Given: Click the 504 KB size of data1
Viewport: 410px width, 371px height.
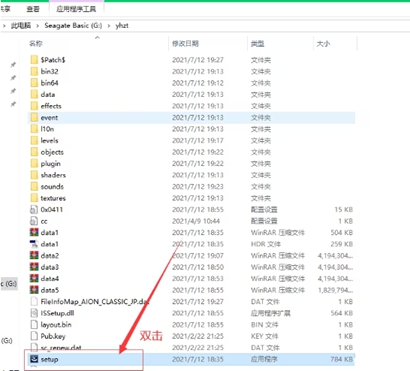Looking at the screenshot, I should (341, 233).
